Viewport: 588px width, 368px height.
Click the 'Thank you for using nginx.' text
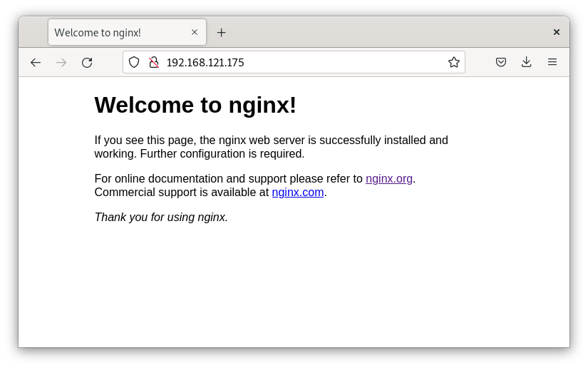(161, 217)
